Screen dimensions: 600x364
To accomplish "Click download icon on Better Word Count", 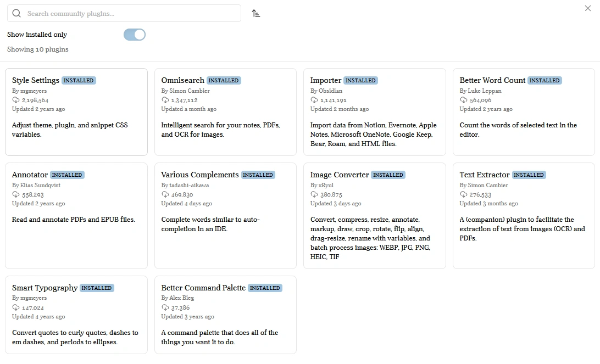I will [x=464, y=100].
